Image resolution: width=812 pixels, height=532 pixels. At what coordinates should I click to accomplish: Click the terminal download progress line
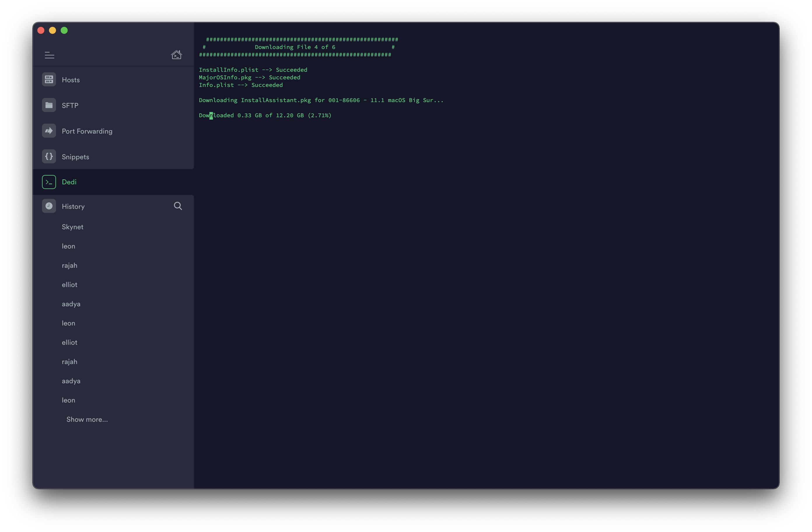[x=265, y=115]
